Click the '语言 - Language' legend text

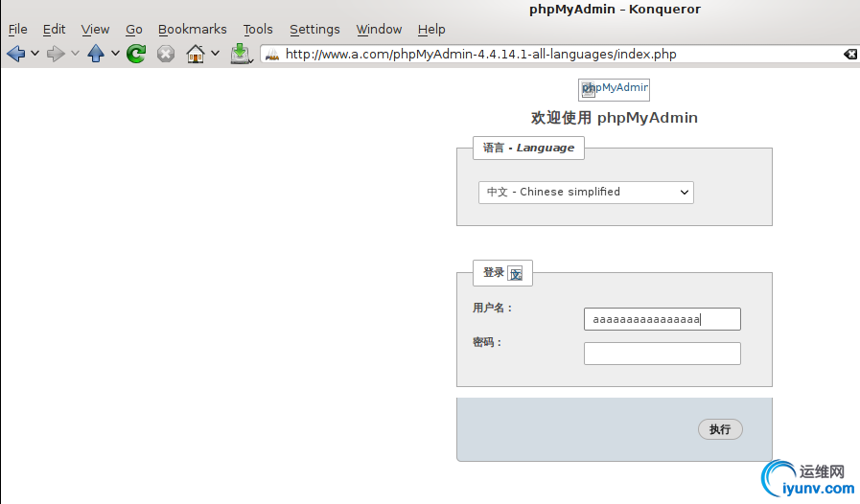[528, 149]
